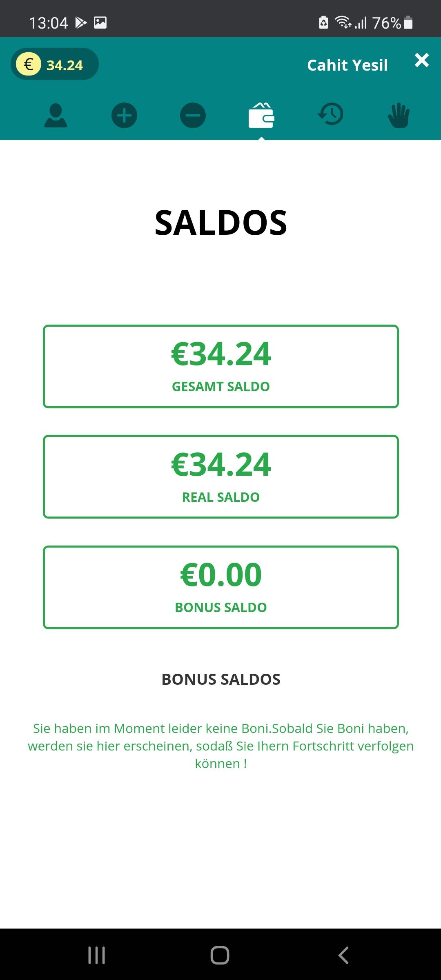Screen dimensions: 441x980
Task: Tap the Bonus Saldos section heading
Action: click(220, 679)
